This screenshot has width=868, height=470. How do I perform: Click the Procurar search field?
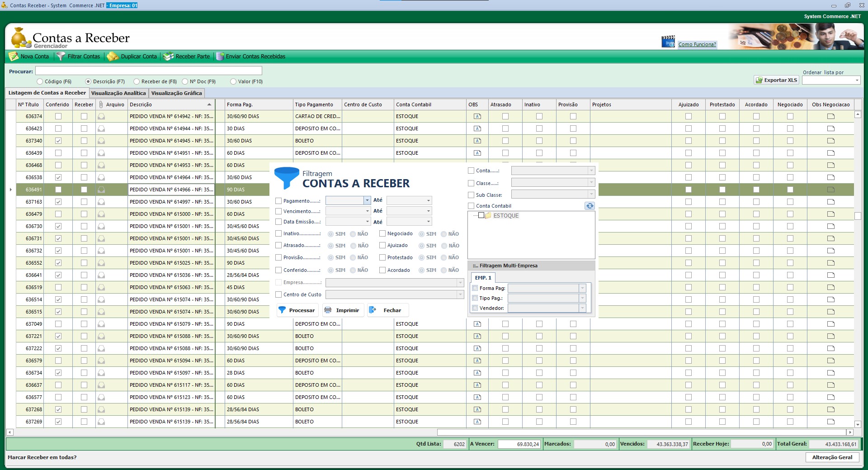148,71
